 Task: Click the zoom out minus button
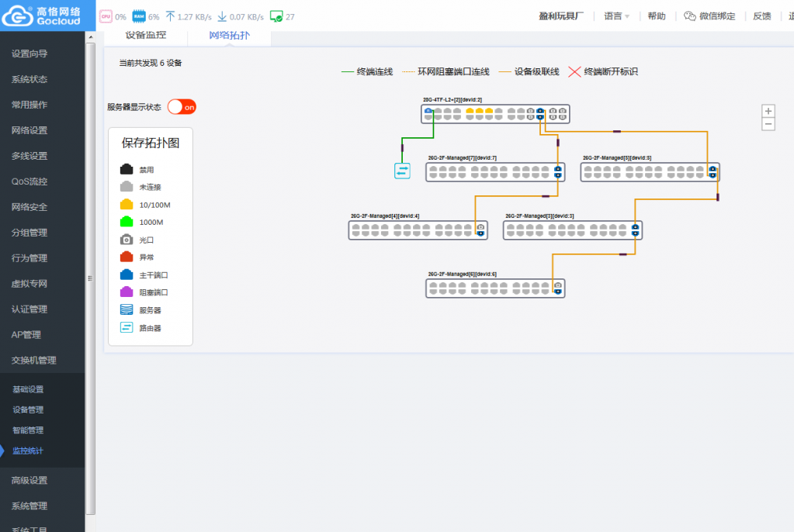(x=768, y=124)
